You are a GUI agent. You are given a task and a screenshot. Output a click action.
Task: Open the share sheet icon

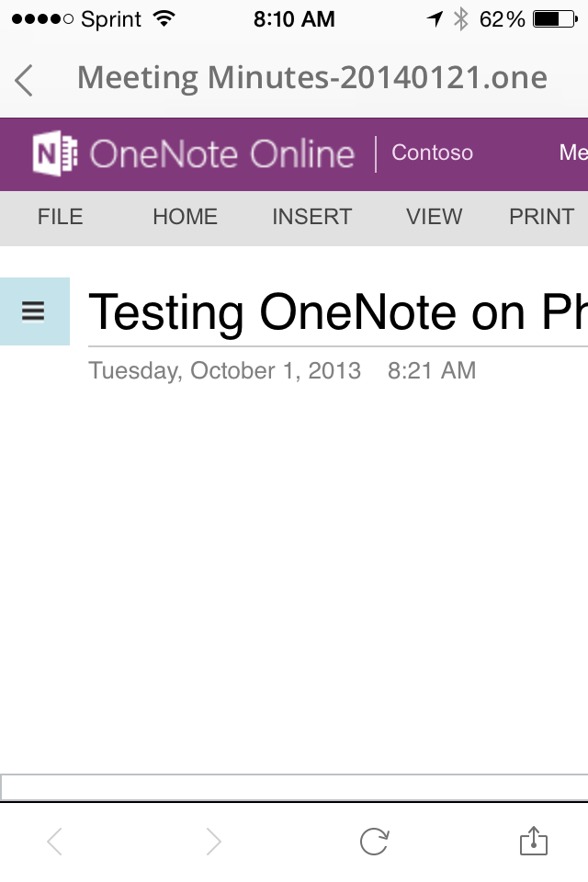click(x=533, y=841)
